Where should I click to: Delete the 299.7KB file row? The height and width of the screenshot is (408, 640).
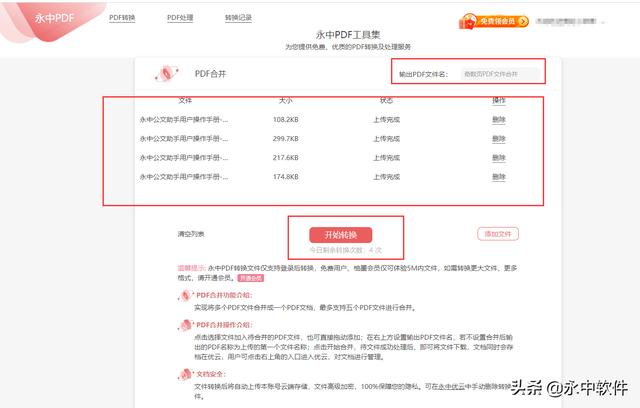coord(499,139)
